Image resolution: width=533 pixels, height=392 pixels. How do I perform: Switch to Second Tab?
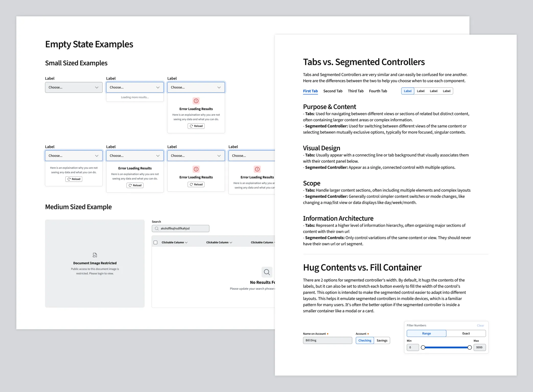click(x=333, y=91)
